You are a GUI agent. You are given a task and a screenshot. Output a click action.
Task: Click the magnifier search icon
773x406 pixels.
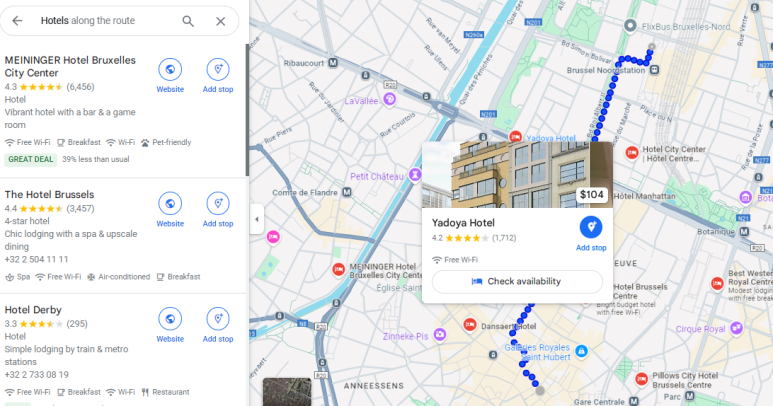[188, 21]
